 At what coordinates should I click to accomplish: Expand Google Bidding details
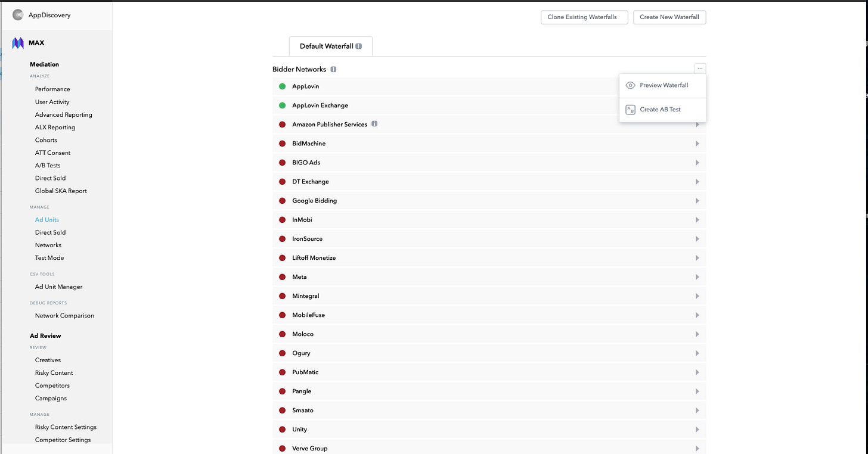(x=697, y=200)
